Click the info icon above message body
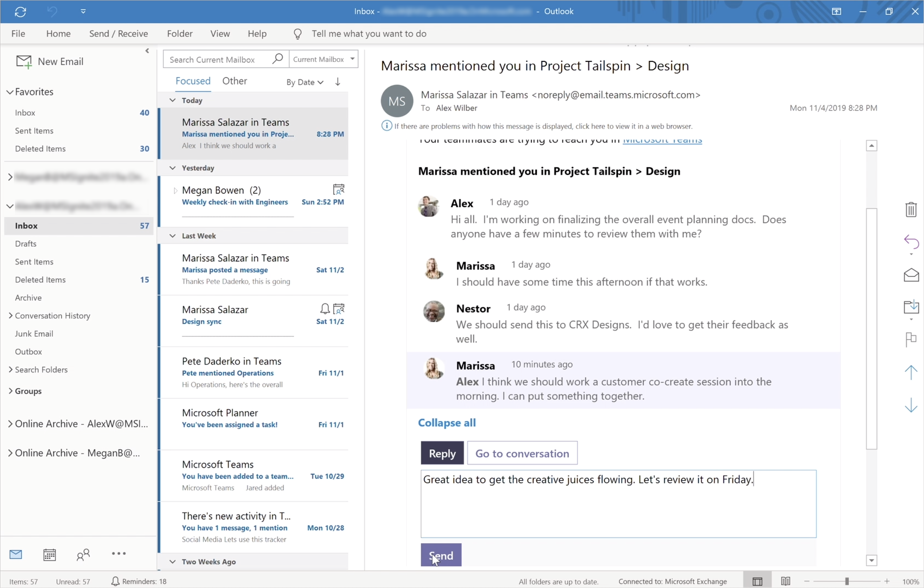The width and height of the screenshot is (924, 588). pyautogui.click(x=386, y=126)
